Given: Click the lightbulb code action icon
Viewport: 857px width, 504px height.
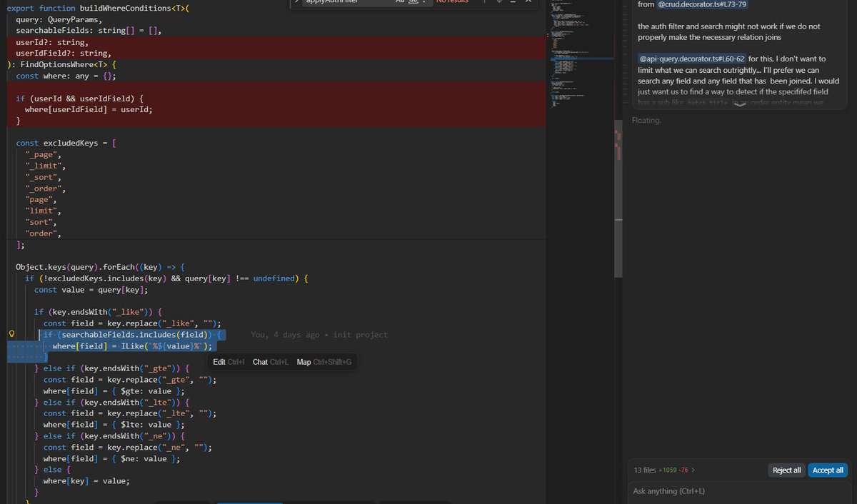Looking at the screenshot, I should tap(11, 334).
